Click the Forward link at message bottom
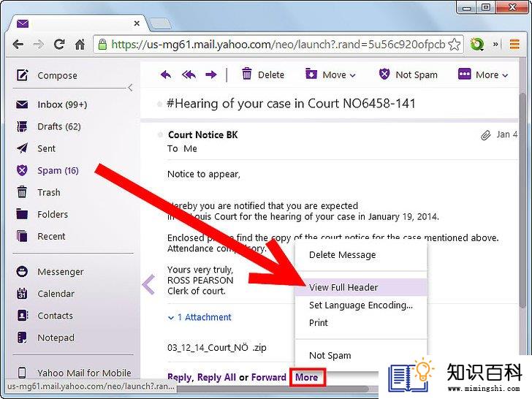The image size is (532, 399). pyautogui.click(x=269, y=377)
